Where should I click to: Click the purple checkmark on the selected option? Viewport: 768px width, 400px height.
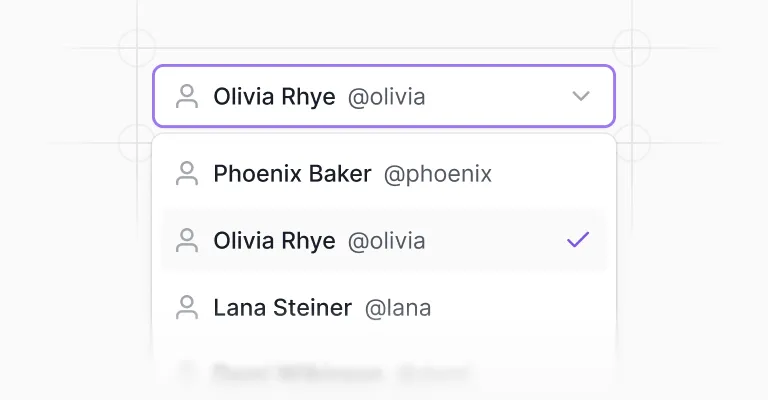tap(578, 239)
